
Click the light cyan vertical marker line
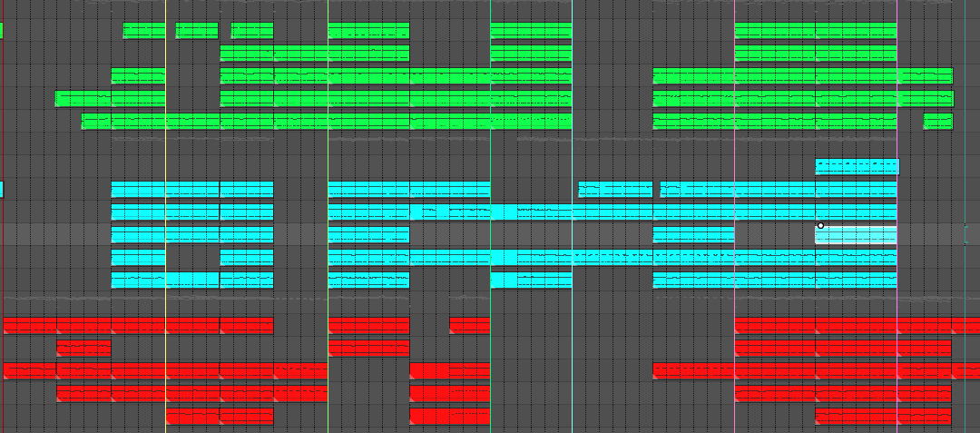click(x=573, y=145)
